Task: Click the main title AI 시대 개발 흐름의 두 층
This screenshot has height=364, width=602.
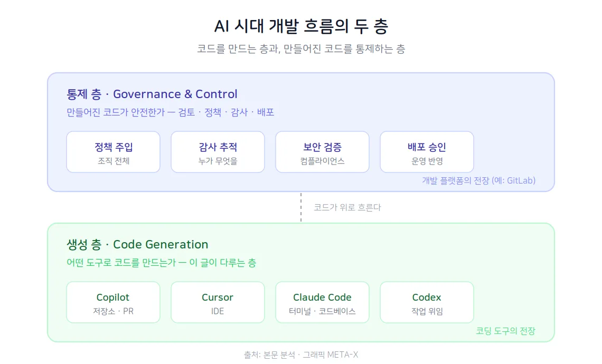Action: click(x=301, y=26)
